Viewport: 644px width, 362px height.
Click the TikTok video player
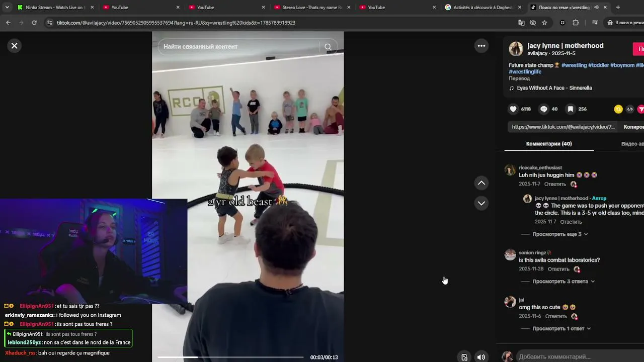[248, 197]
